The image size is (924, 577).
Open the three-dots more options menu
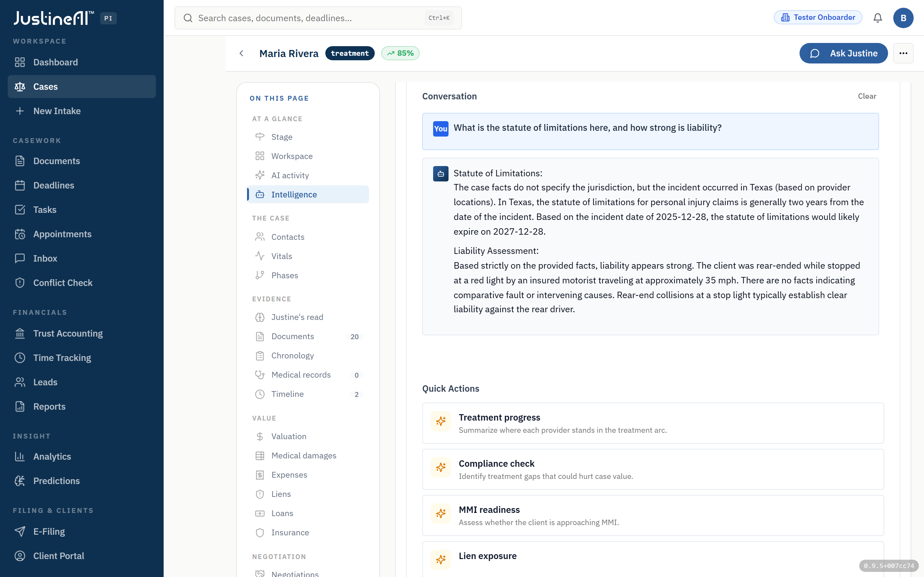tap(903, 53)
